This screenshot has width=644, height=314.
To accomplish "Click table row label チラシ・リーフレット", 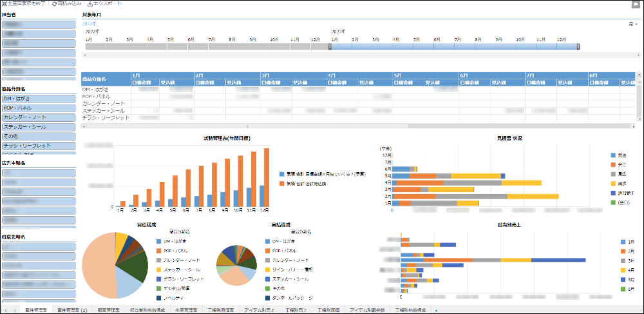I will pyautogui.click(x=106, y=118).
